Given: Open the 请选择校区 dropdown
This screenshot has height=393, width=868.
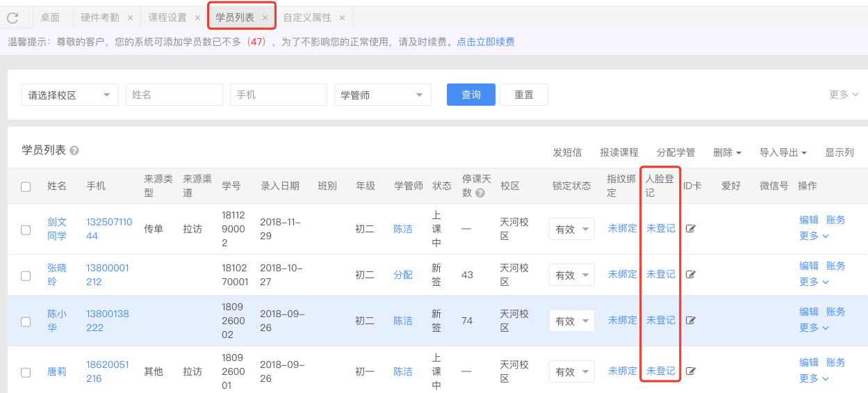Looking at the screenshot, I should 70,95.
